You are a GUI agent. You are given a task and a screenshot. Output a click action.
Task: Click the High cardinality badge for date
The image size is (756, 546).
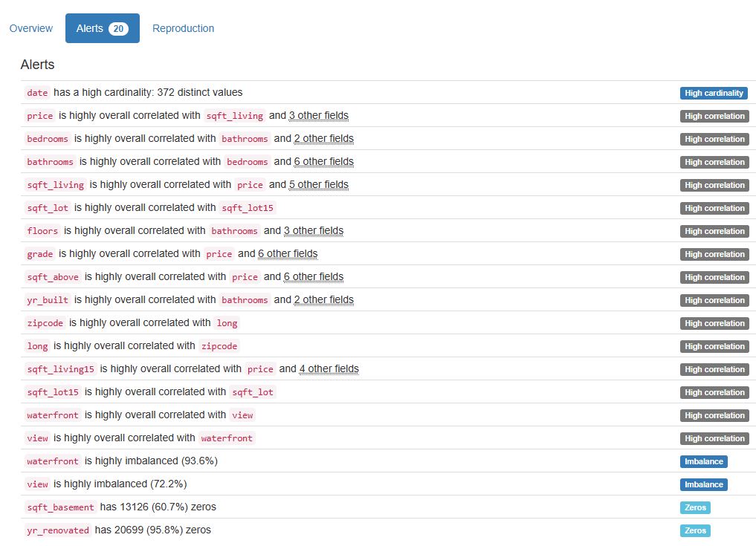click(x=714, y=93)
